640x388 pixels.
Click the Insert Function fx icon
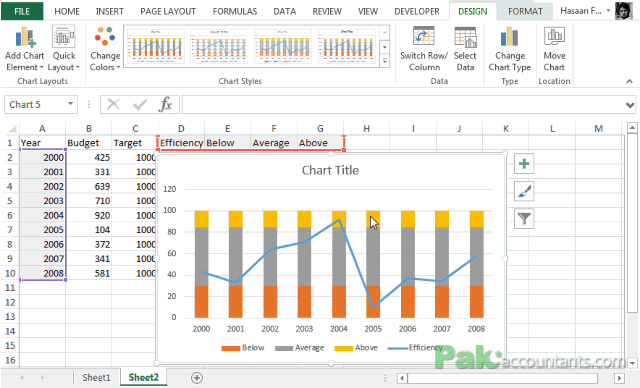(165, 105)
